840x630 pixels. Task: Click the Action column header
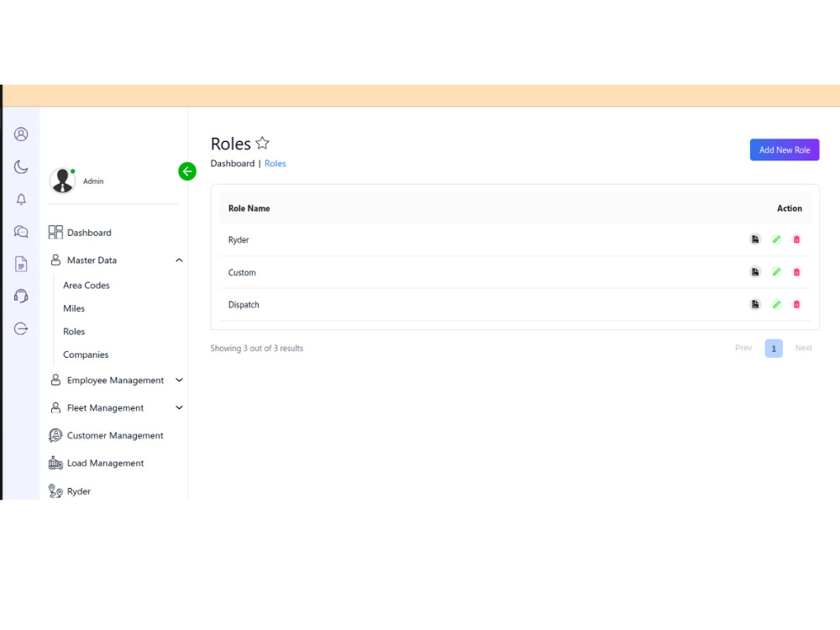[790, 208]
